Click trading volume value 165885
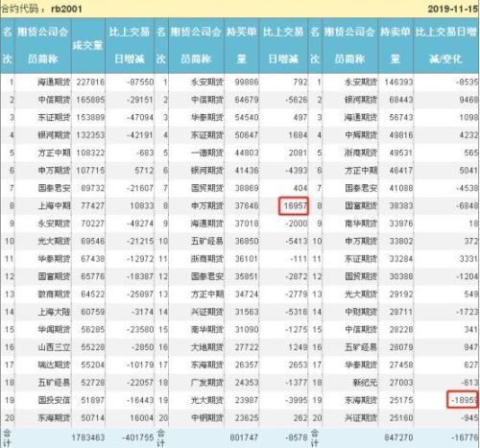This screenshot has width=480, height=448. tap(90, 100)
